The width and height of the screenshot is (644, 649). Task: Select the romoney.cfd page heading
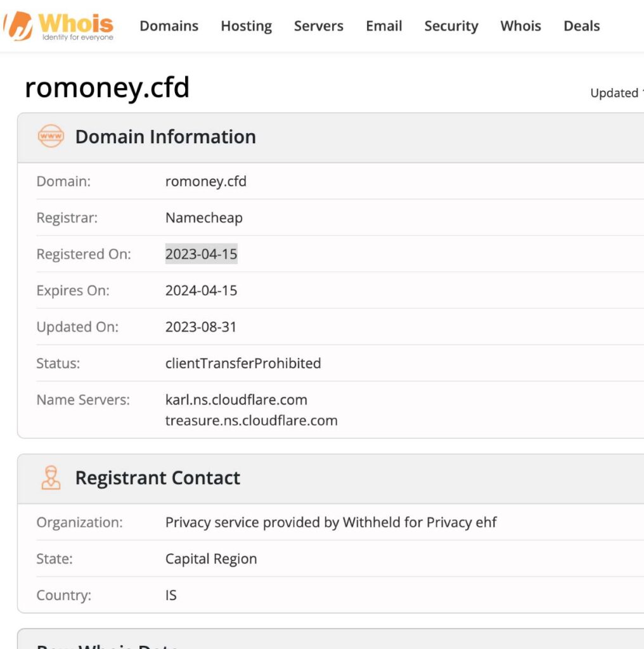pos(108,87)
